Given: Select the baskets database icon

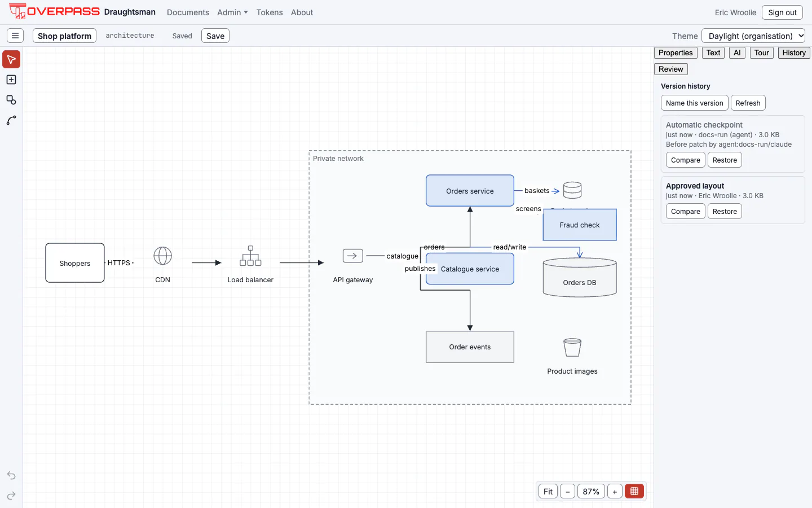Looking at the screenshot, I should click(572, 190).
